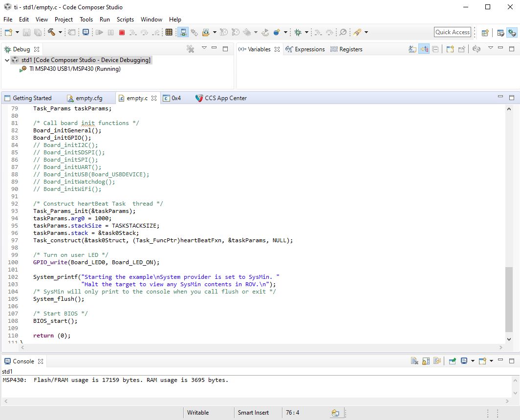Open the Tools menu
Image resolution: width=520 pixels, height=420 pixels.
pyautogui.click(x=86, y=19)
